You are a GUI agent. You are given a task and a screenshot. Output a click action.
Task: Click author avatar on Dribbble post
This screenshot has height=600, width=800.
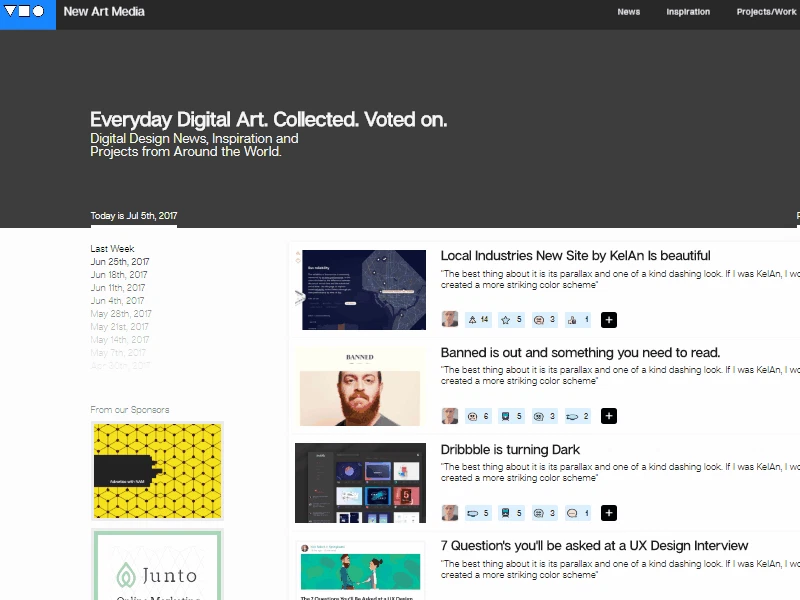point(449,513)
